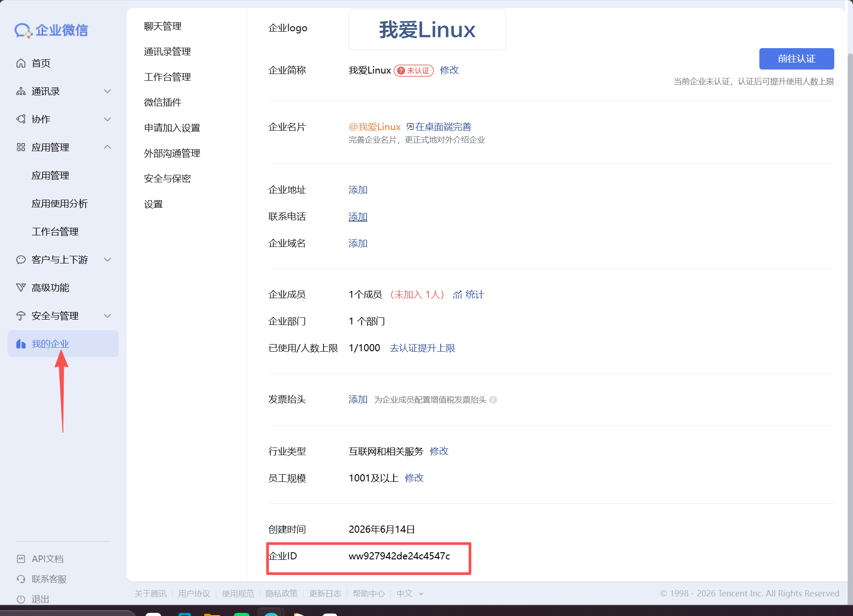Open 应用使用分析 sidebar sub-item
This screenshot has height=616, width=853.
pyautogui.click(x=60, y=204)
